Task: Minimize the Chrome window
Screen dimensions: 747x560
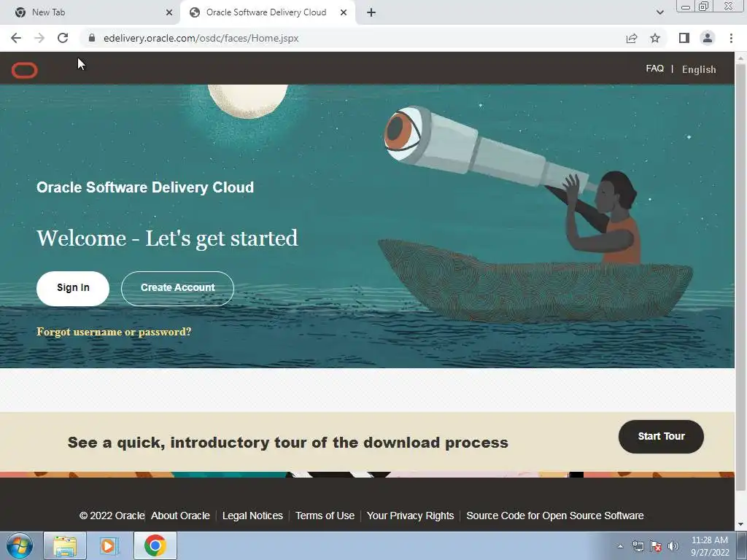Action: 686,7
